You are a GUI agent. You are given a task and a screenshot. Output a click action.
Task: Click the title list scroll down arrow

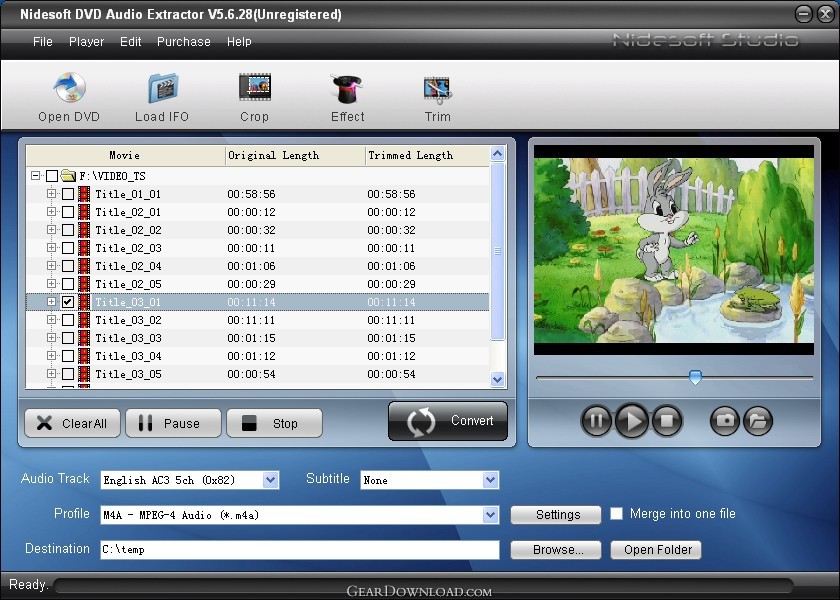pyautogui.click(x=498, y=379)
